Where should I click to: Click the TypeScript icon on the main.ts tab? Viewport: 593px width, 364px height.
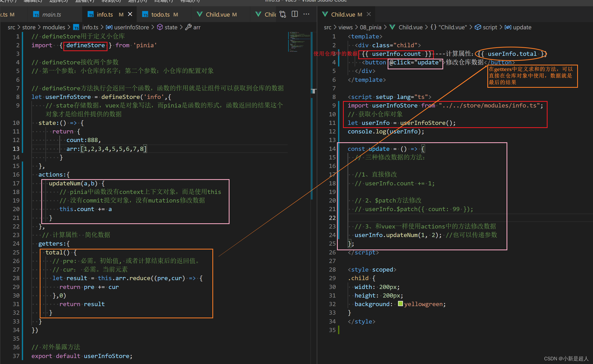coord(36,15)
